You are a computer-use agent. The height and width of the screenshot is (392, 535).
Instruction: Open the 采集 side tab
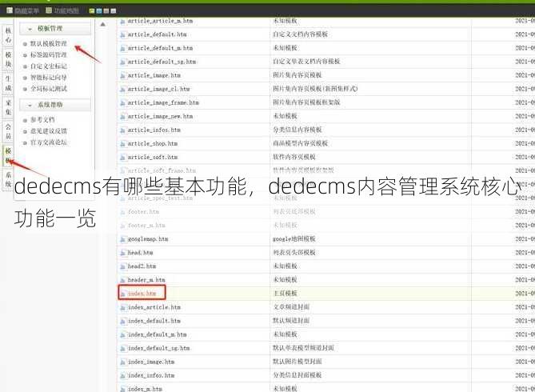[8, 107]
